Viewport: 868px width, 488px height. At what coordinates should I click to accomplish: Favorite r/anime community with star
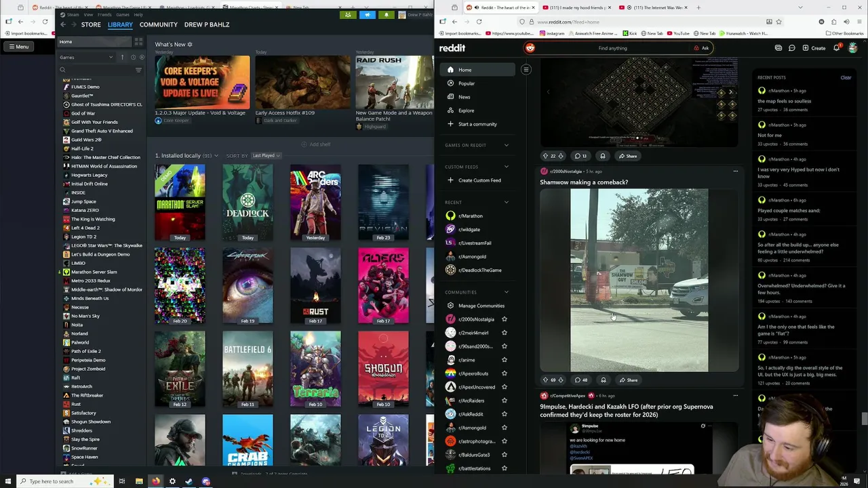(504, 360)
